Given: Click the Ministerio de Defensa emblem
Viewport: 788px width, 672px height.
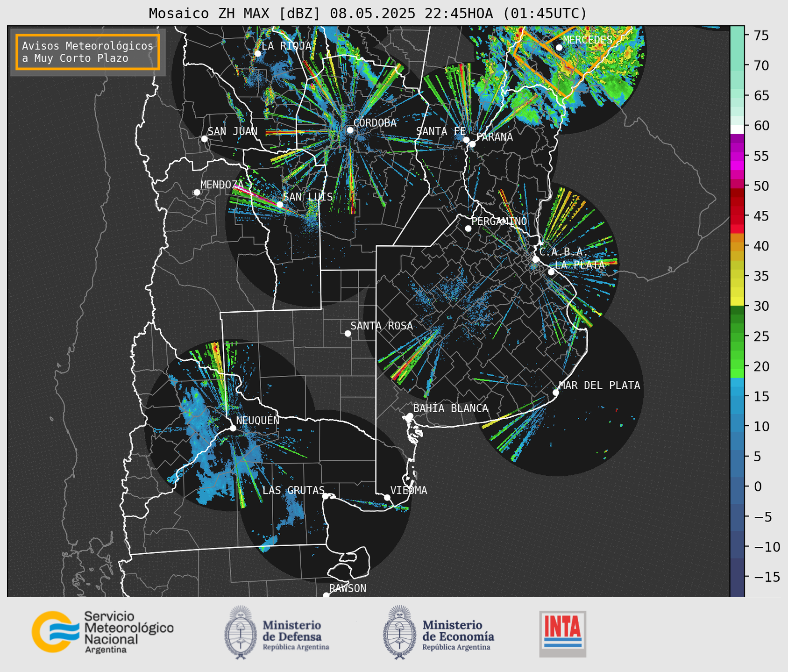Looking at the screenshot, I should (241, 632).
